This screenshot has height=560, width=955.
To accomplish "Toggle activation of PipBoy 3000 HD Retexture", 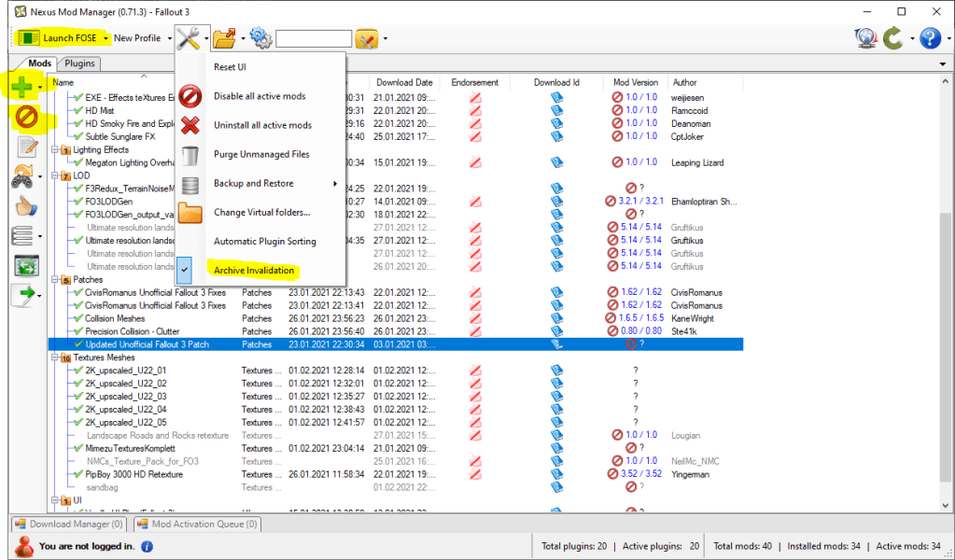I will pos(78,474).
